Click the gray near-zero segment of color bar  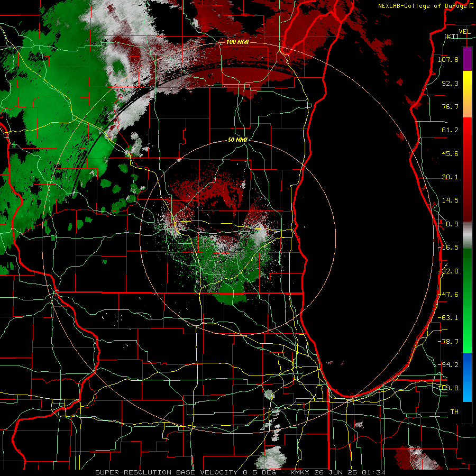[467, 235]
